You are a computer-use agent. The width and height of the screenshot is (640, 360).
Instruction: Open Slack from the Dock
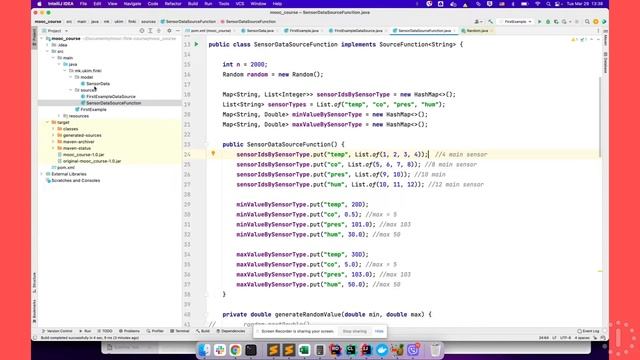(x=220, y=350)
